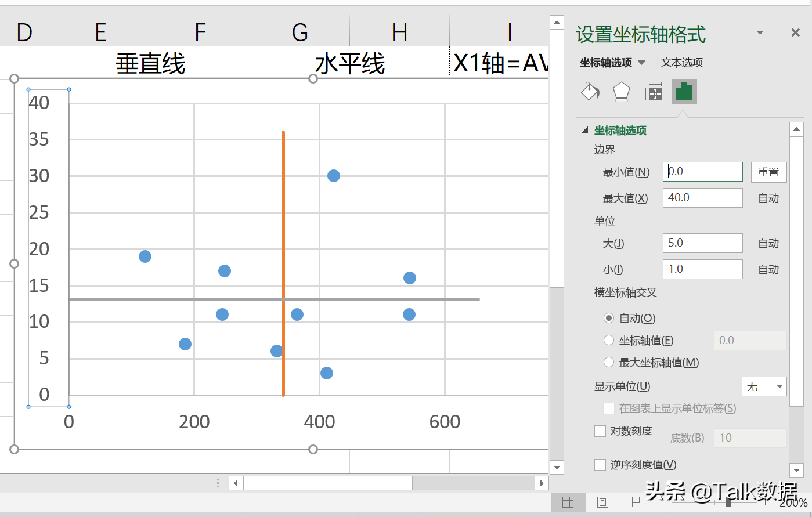The height and width of the screenshot is (517, 812).
Task: Expand the 坐标轴选项 dropdown arrow
Action: [x=641, y=63]
